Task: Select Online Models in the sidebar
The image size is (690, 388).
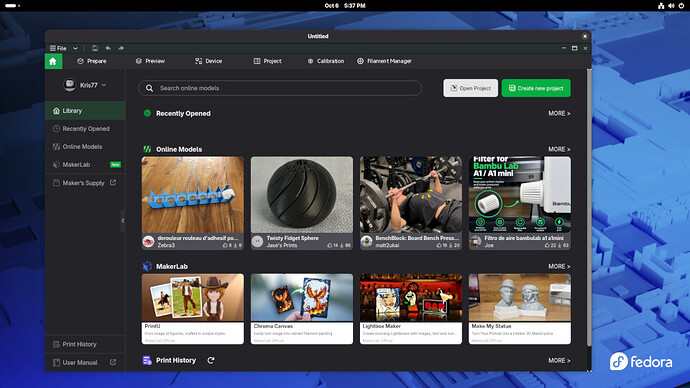Action: [85, 147]
